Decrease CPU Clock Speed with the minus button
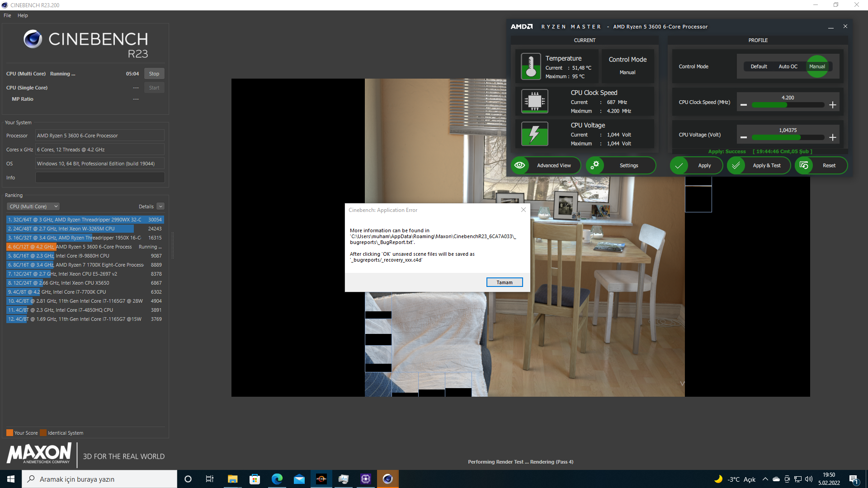This screenshot has height=488, width=868. coord(744,105)
